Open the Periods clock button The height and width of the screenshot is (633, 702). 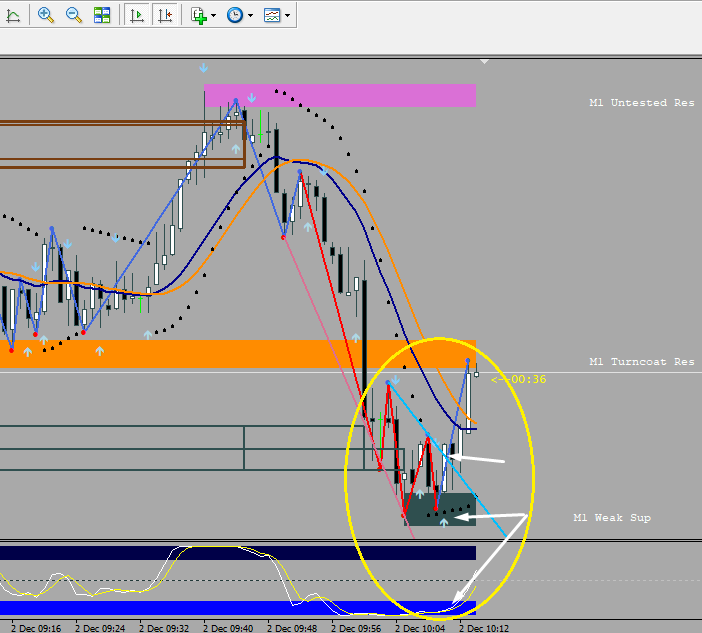(235, 16)
